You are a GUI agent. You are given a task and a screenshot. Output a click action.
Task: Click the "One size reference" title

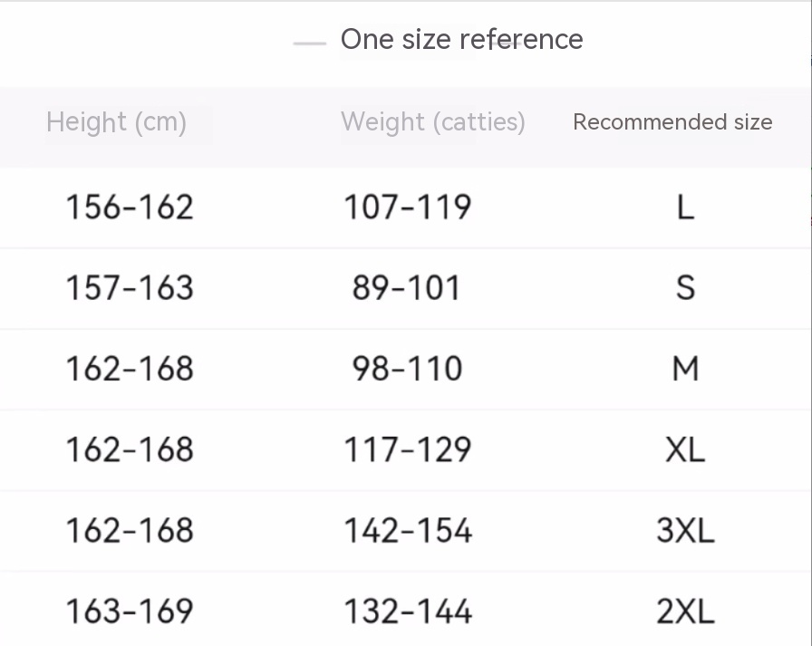click(x=461, y=40)
